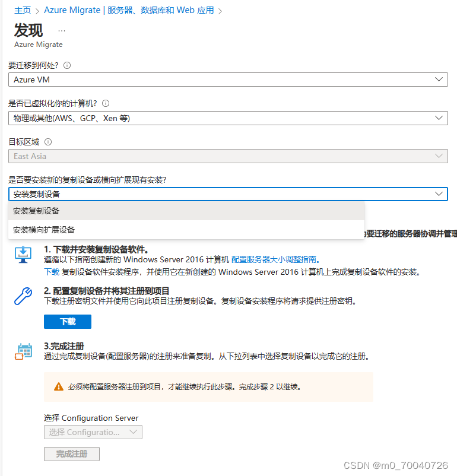Select the 安装横向扩展设备 list option
The height and width of the screenshot is (476, 457).
pos(186,230)
